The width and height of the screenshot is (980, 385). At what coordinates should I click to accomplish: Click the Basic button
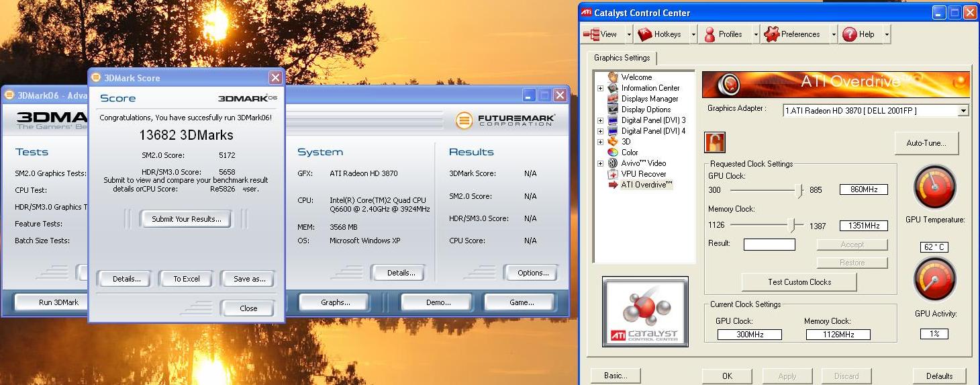pos(615,376)
